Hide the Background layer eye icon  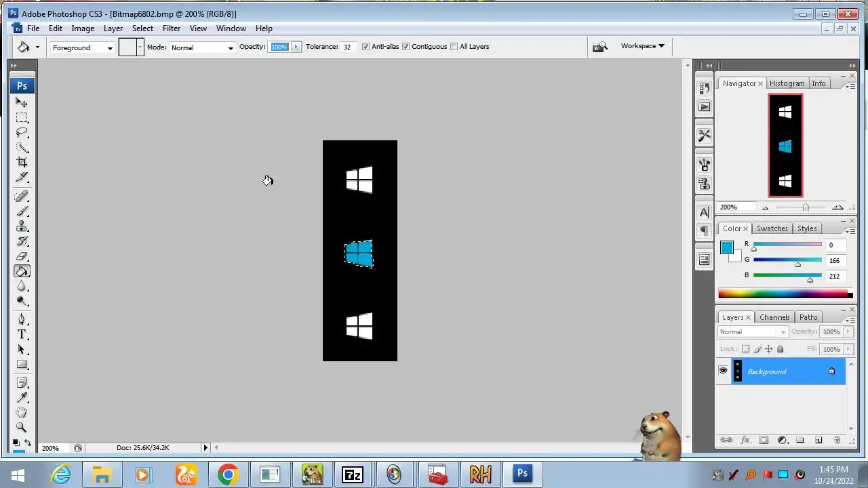(723, 371)
